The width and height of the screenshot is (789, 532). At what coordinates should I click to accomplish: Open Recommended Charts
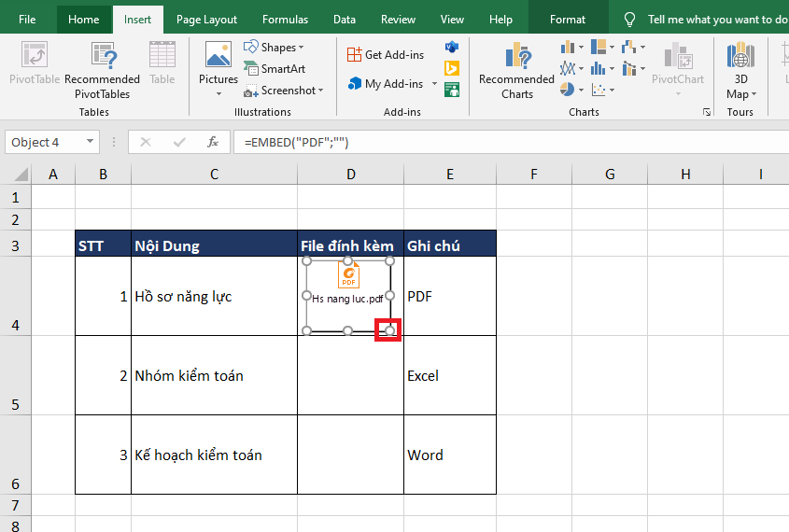(x=516, y=70)
